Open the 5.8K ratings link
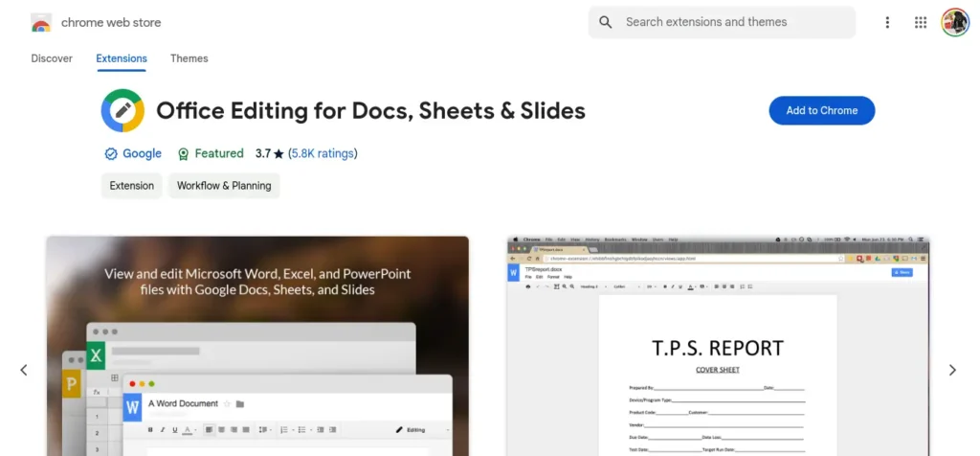This screenshot has width=980, height=456. [323, 153]
